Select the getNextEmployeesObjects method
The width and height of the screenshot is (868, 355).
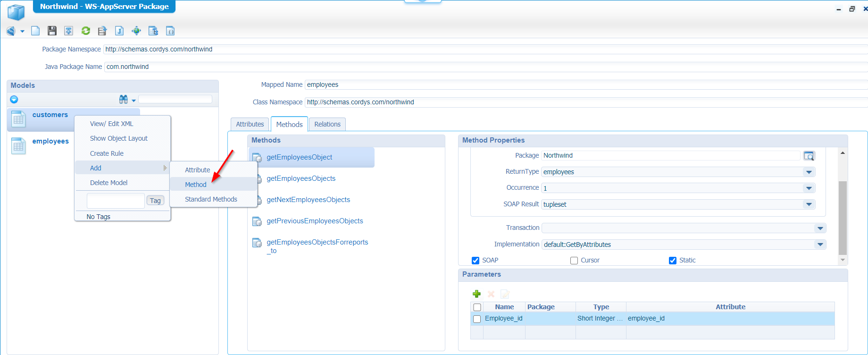point(308,200)
